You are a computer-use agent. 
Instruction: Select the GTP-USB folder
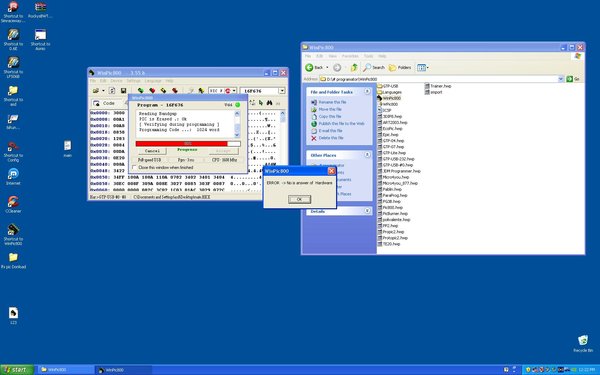(x=388, y=86)
